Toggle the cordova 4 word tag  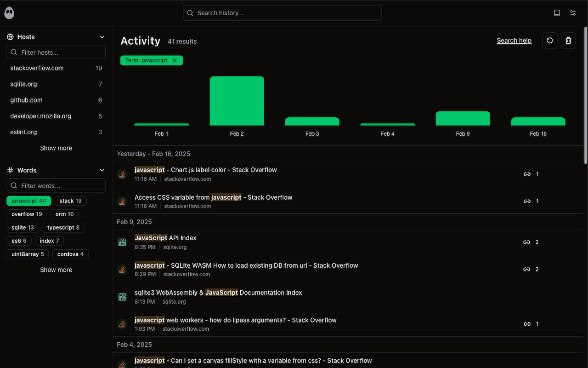tap(71, 254)
